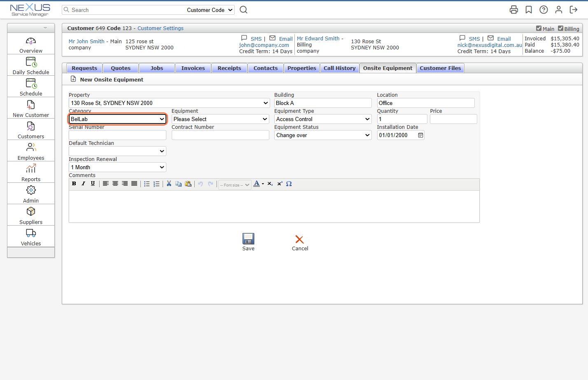Open Reports in the sidebar
The height and width of the screenshot is (380, 588).
[x=31, y=173]
